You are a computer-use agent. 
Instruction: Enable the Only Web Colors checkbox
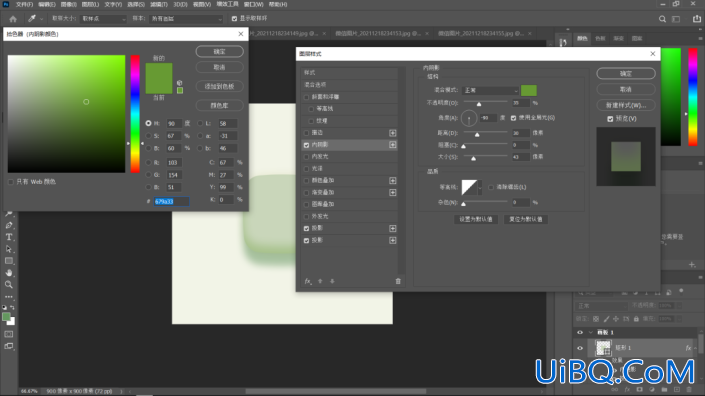tap(11, 182)
